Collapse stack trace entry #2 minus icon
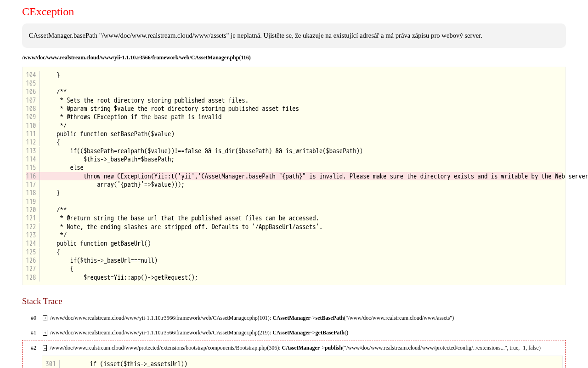 tap(45, 348)
